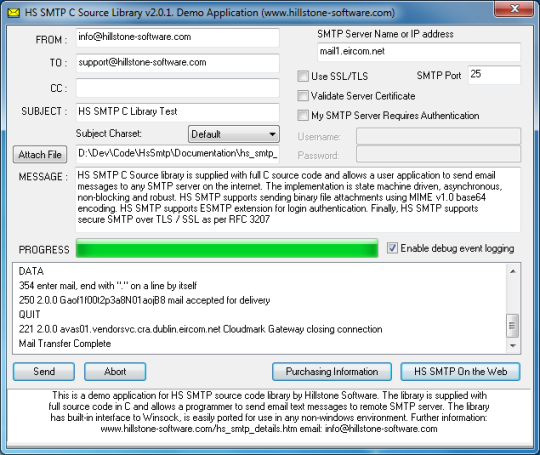Screen dimensions: 540x455
Task: Click the SMTP Server Name field
Action: point(419,52)
